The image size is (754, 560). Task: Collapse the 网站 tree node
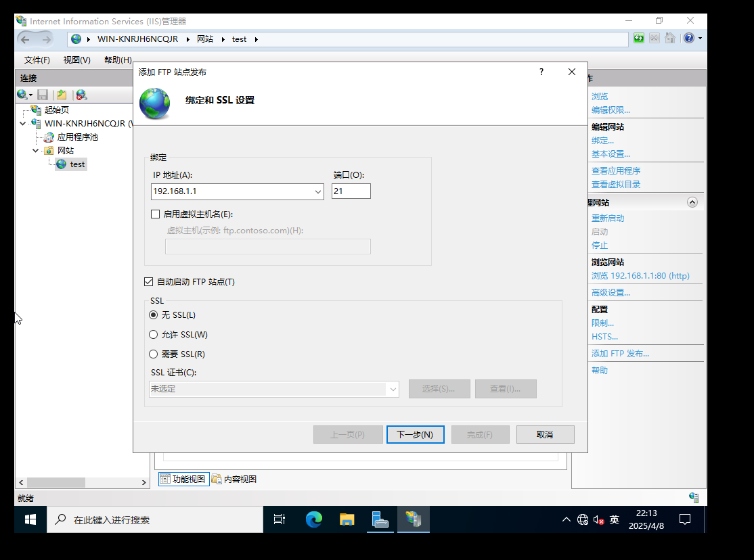pyautogui.click(x=36, y=150)
